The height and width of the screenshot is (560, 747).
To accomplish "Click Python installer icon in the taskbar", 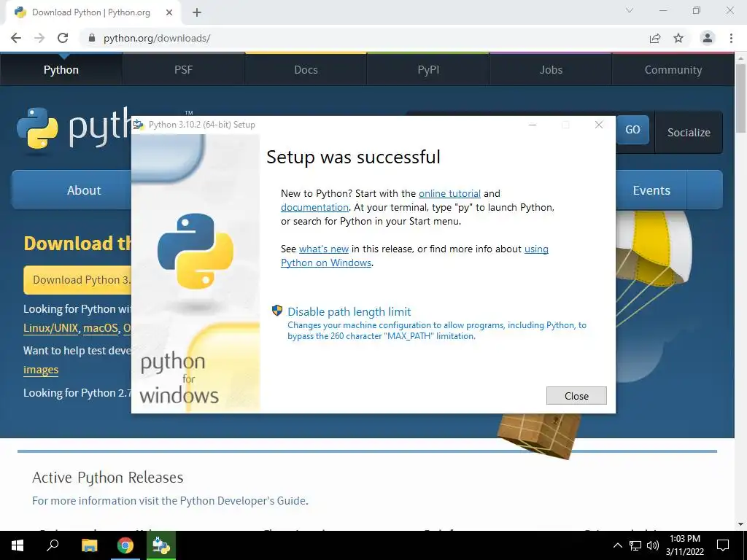I will tap(161, 545).
